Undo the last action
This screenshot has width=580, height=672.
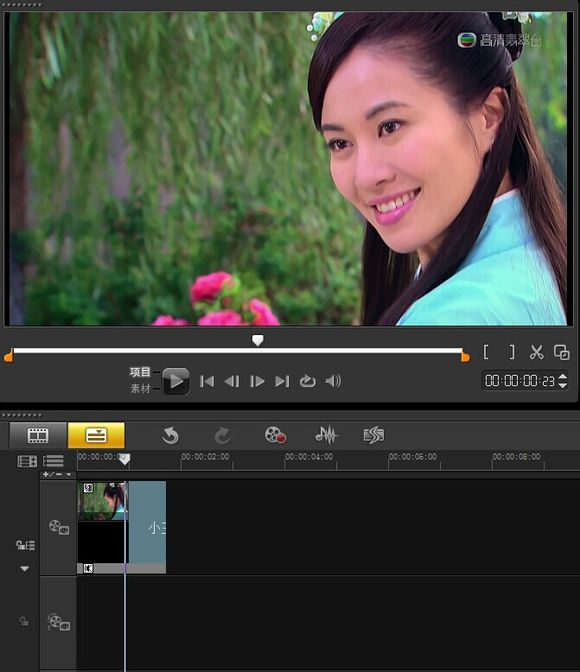click(x=170, y=435)
